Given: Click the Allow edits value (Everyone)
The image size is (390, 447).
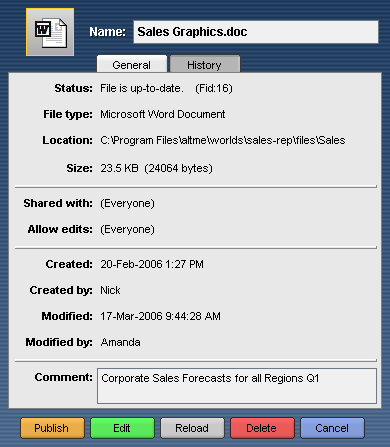Looking at the screenshot, I should coord(127,229).
